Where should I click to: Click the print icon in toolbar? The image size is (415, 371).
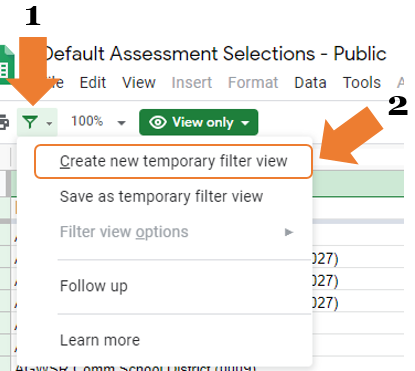click(4, 122)
